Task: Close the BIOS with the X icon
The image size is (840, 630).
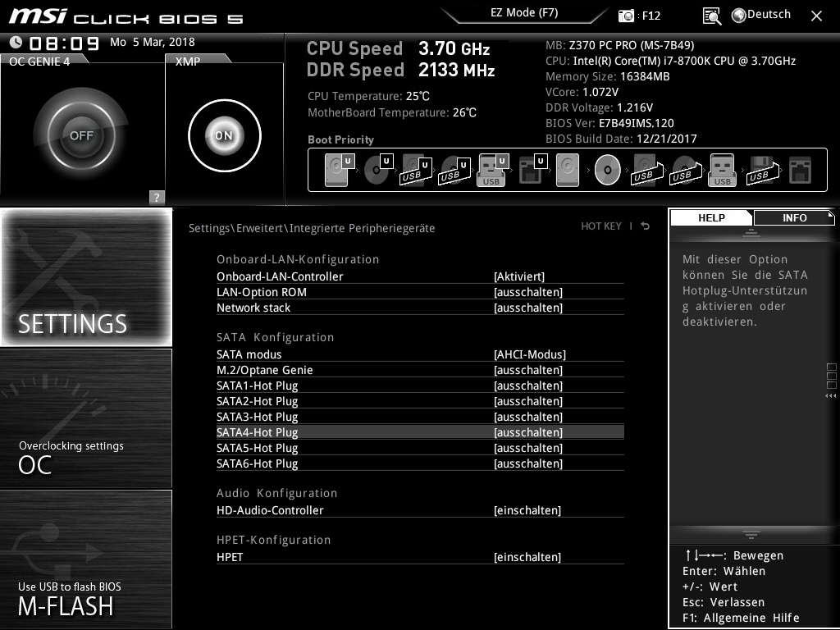Action: [x=816, y=16]
